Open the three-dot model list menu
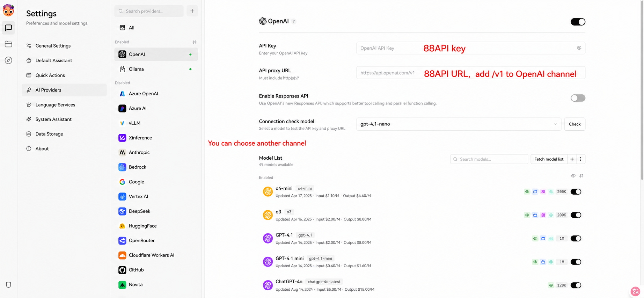Screen dimensions: 644x298 [x=581, y=159]
